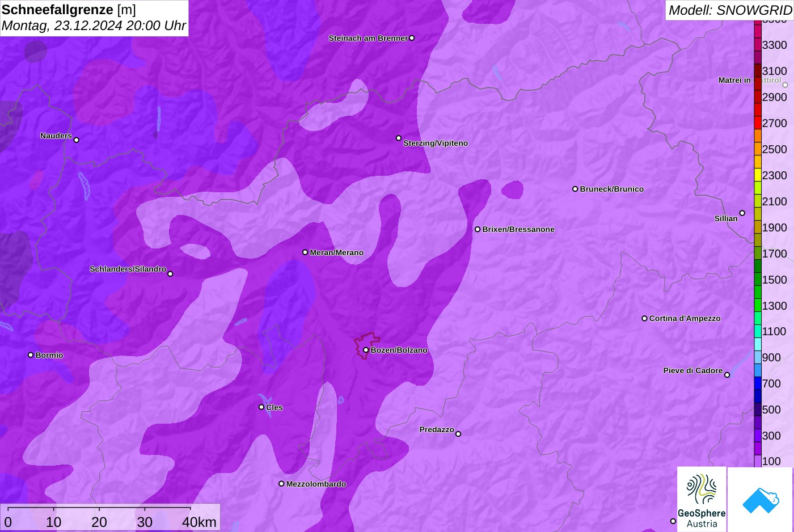Click the Bozen/Bolzano label text
The image size is (794, 532).
coord(399,350)
